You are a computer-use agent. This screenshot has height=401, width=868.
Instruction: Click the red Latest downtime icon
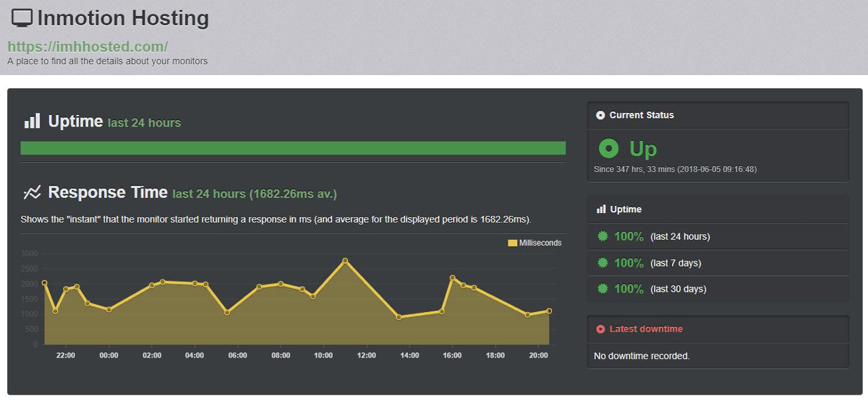(600, 329)
